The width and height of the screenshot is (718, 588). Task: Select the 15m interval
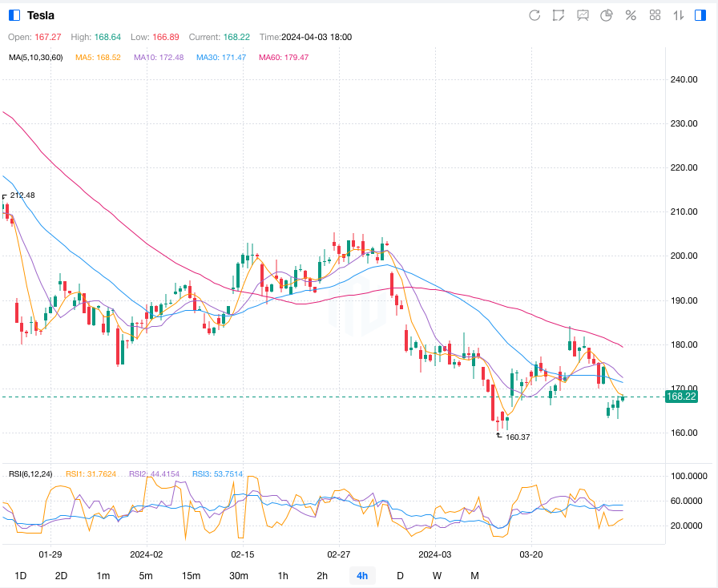point(191,575)
